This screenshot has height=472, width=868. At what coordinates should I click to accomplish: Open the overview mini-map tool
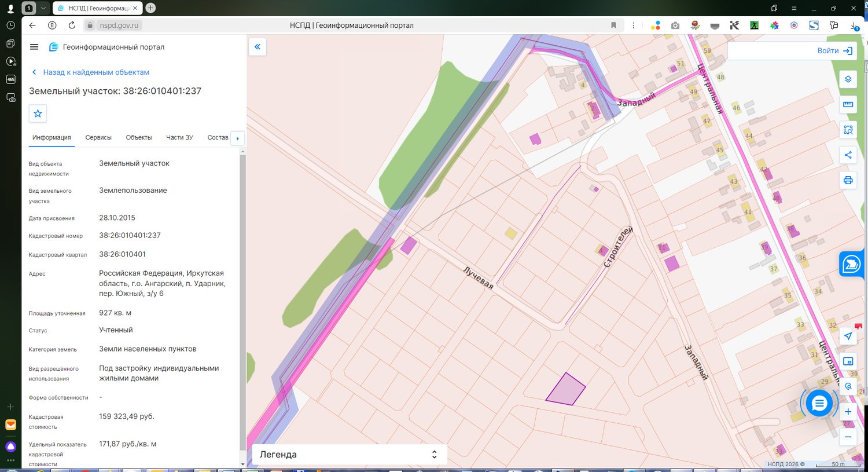coord(848,361)
